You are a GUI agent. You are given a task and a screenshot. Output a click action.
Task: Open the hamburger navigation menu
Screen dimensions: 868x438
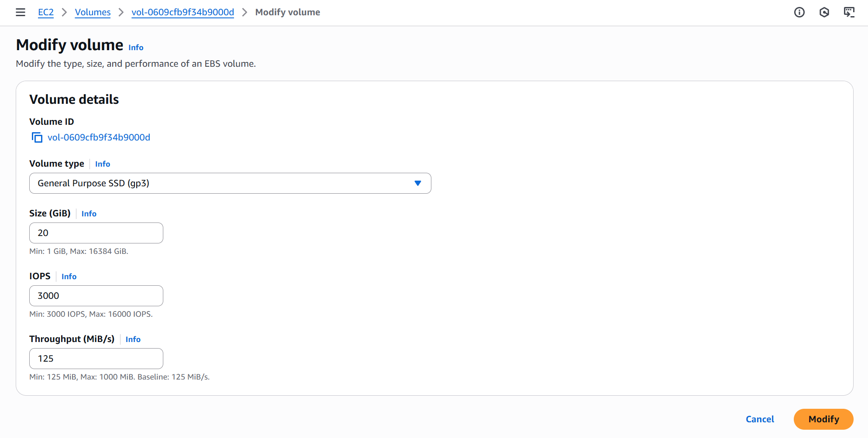coord(21,12)
